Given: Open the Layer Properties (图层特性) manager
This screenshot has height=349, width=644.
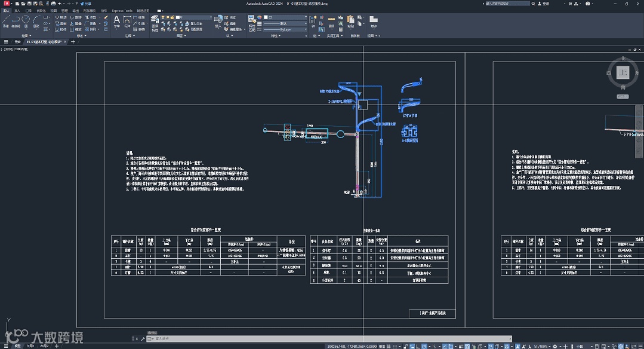Looking at the screenshot, I should point(155,23).
